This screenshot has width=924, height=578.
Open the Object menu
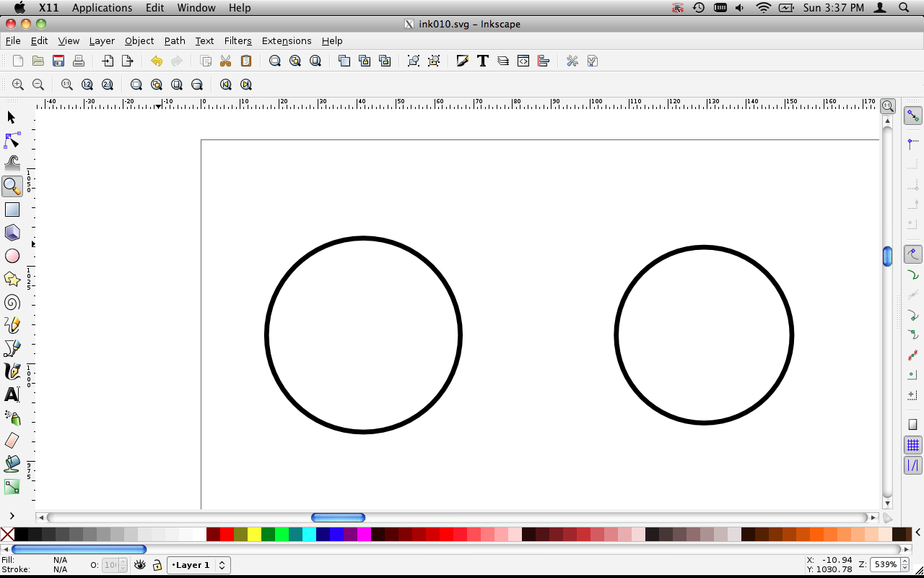(139, 40)
